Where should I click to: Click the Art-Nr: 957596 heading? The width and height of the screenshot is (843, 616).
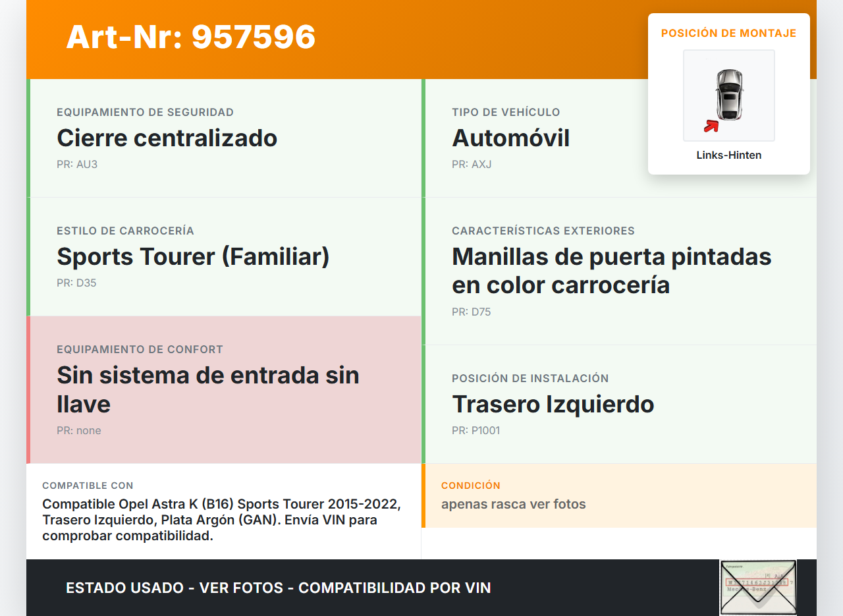[x=191, y=37]
